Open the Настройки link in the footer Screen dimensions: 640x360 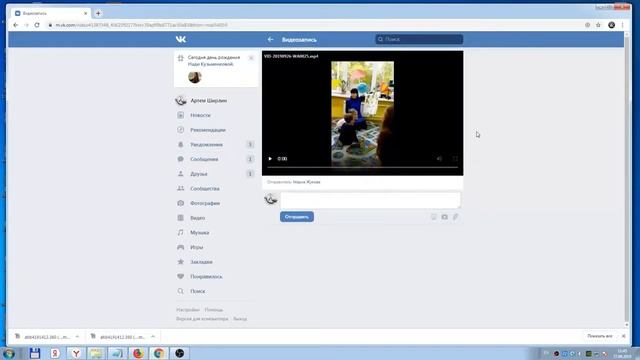click(188, 310)
